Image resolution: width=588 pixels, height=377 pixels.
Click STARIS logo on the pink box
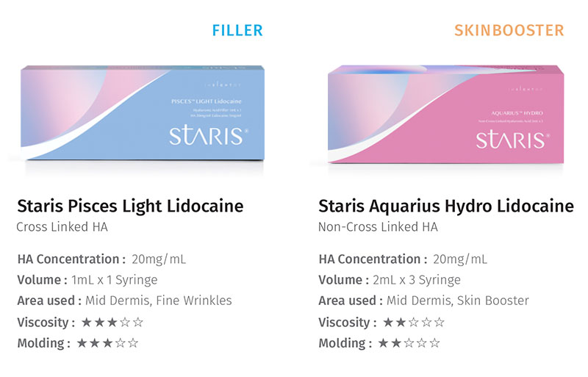tap(512, 140)
